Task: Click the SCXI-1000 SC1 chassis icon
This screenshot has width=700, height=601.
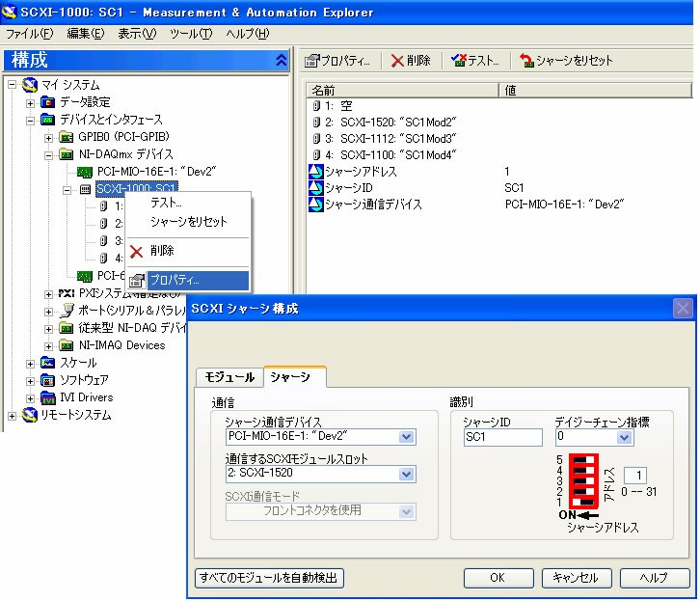Action: click(85, 189)
